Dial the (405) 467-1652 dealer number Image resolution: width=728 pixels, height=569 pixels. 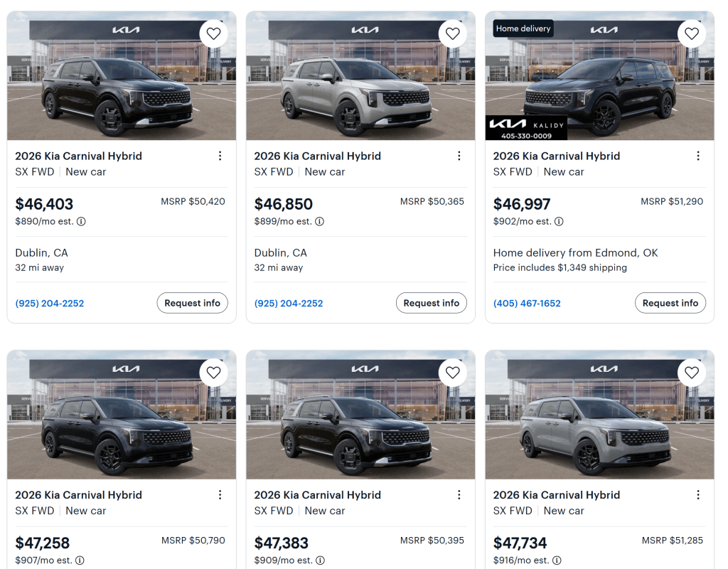[527, 304]
